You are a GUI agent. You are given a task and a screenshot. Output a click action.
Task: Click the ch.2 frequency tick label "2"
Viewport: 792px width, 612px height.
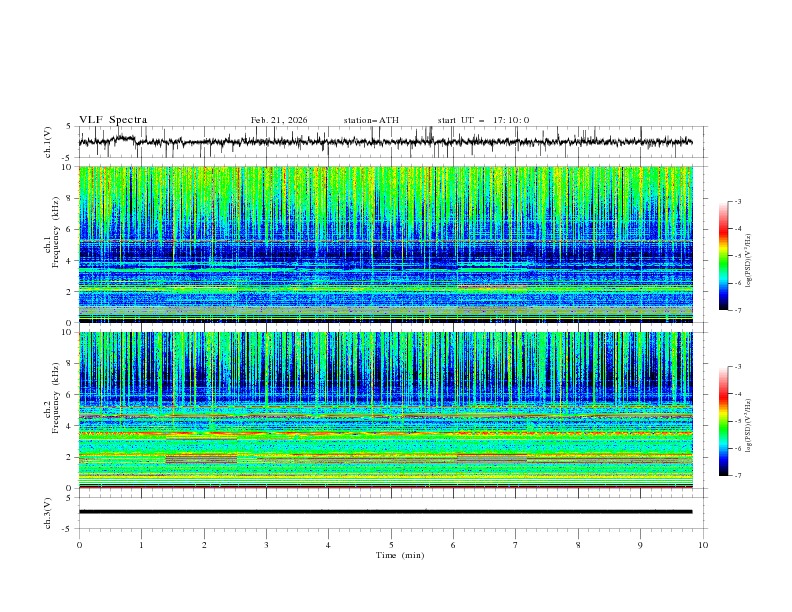tap(70, 457)
